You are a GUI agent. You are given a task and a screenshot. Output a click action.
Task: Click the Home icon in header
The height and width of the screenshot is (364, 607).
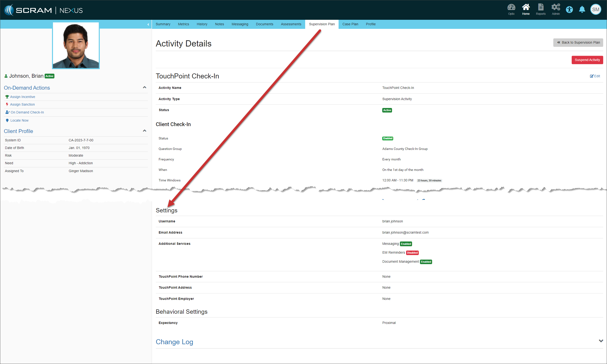click(525, 9)
